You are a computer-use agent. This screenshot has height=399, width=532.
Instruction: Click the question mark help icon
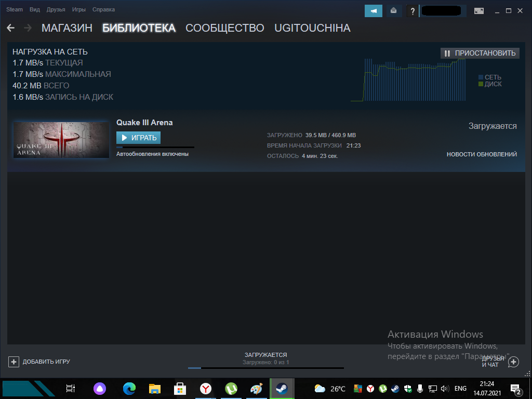(412, 11)
